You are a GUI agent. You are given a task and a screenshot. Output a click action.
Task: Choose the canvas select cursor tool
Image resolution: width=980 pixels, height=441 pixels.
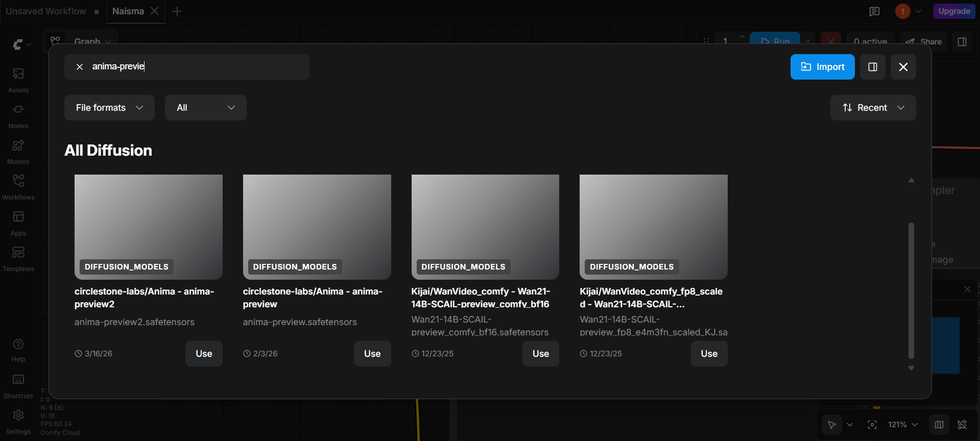click(x=832, y=425)
